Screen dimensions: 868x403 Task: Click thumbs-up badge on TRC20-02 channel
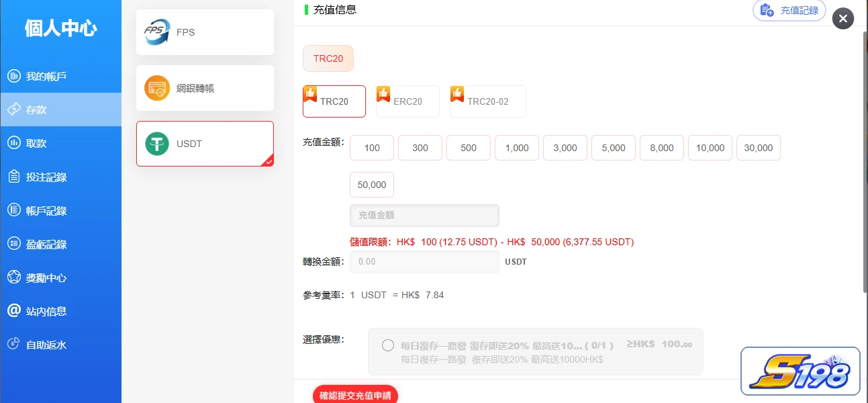(457, 93)
